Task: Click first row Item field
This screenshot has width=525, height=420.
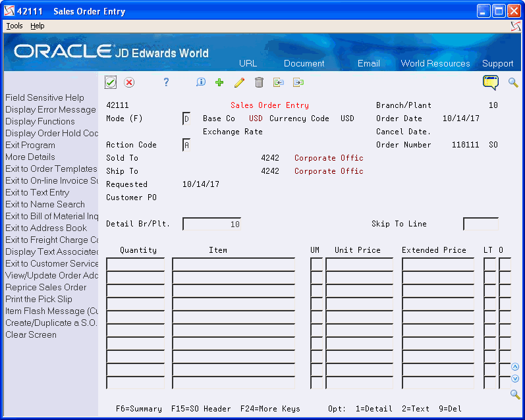Action: (233, 265)
